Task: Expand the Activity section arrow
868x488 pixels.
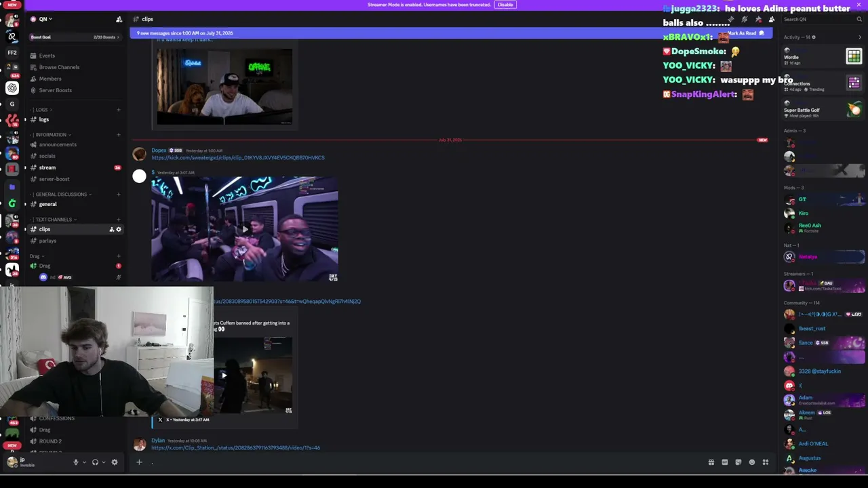Action: pos(860,37)
